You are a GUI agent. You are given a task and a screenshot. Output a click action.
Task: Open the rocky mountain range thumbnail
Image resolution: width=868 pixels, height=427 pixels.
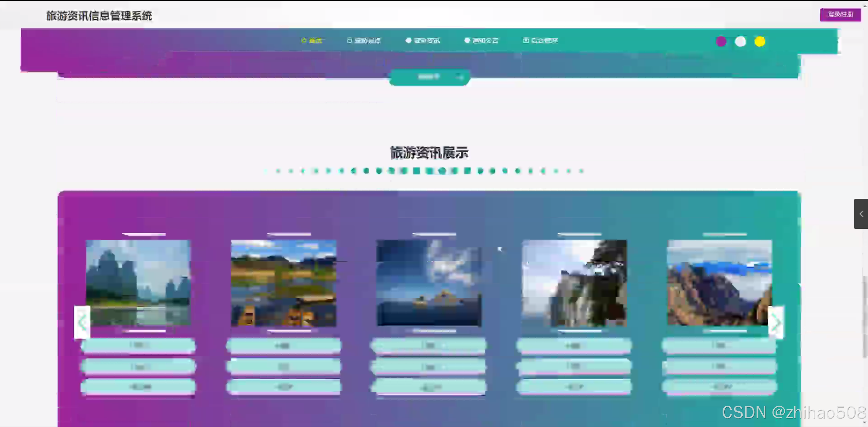[720, 282]
